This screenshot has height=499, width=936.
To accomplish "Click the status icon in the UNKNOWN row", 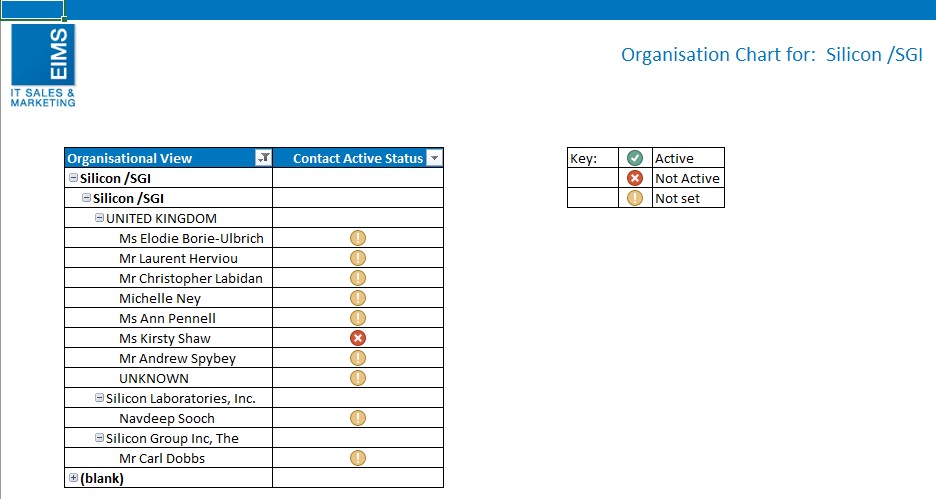I will pyautogui.click(x=358, y=378).
